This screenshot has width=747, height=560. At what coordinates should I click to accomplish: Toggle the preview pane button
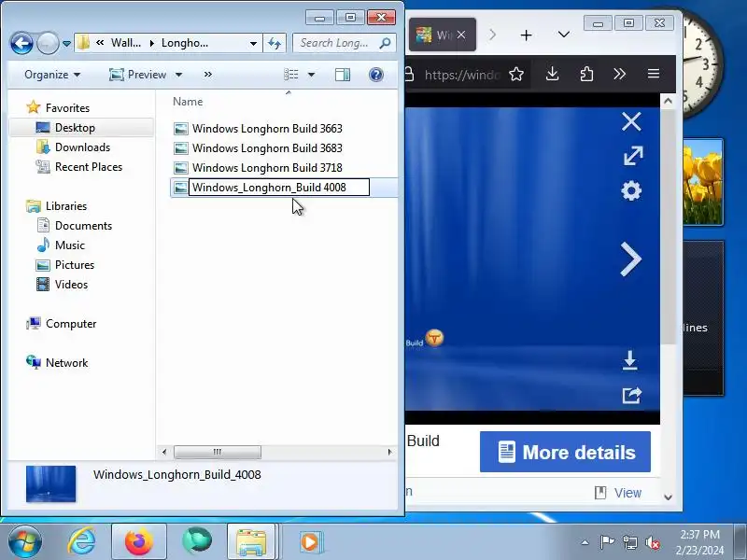coord(343,75)
